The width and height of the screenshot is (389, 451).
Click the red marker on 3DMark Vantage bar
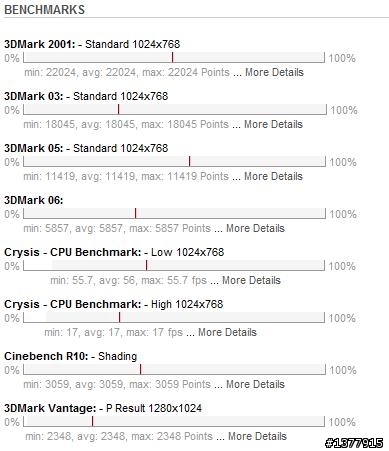point(92,421)
